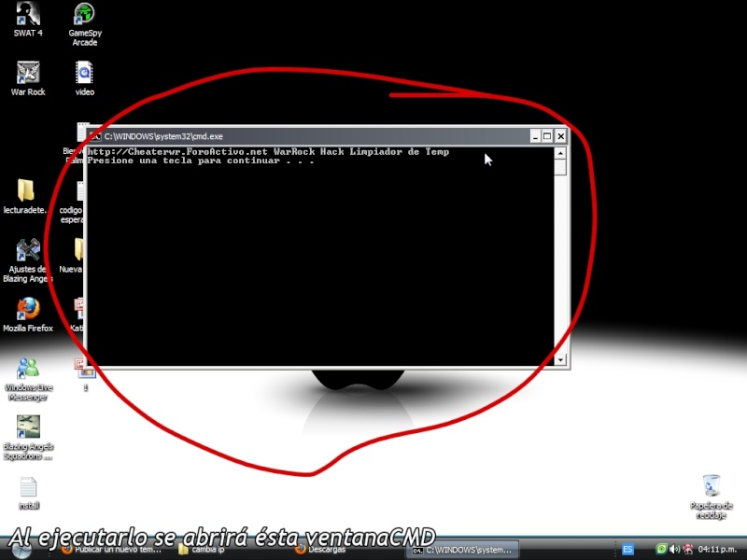747x560 pixels.
Task: Open the Nueva folder on the desktop
Action: (x=72, y=256)
